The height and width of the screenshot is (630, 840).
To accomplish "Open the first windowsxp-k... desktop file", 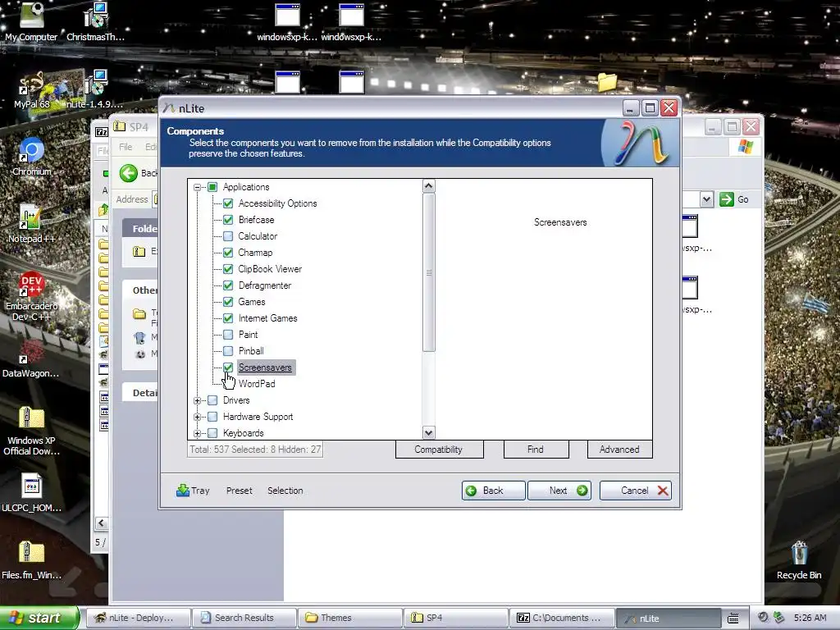I will pyautogui.click(x=287, y=21).
